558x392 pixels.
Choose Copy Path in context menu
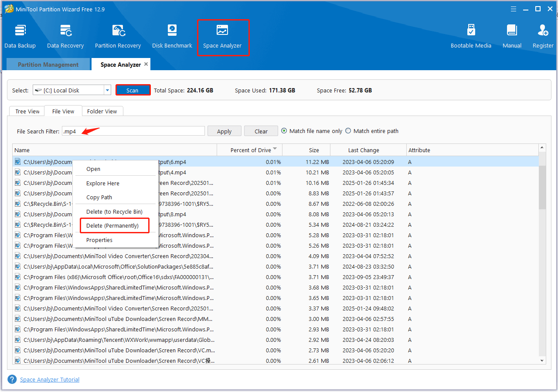tap(116, 197)
